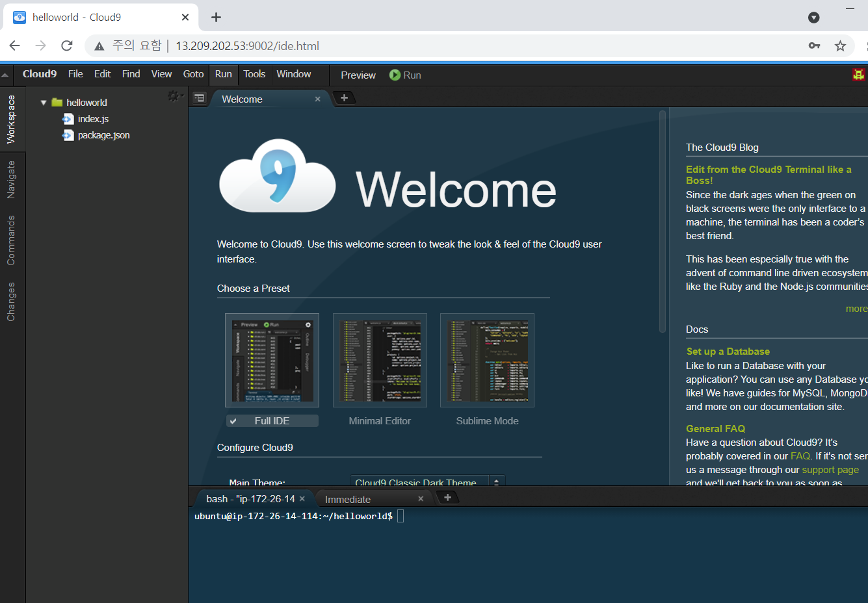This screenshot has width=868, height=603.
Task: Open the Edit menu
Action: pyautogui.click(x=102, y=74)
